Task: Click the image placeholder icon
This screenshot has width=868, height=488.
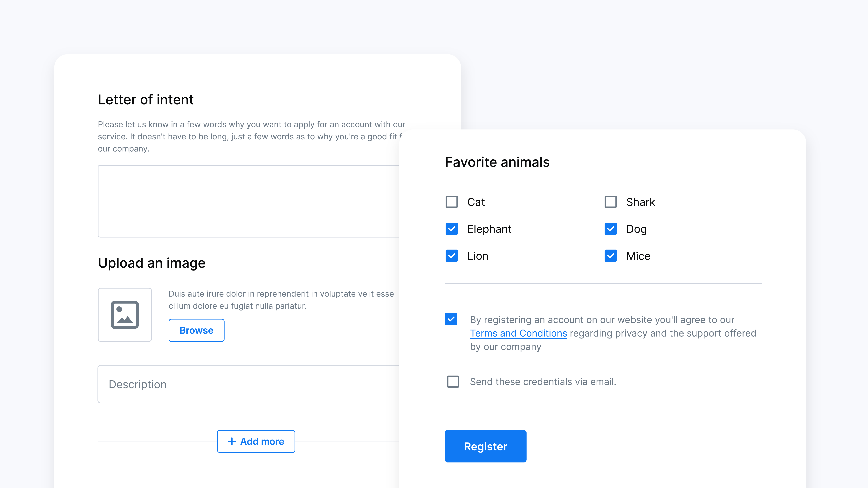Action: pyautogui.click(x=125, y=315)
